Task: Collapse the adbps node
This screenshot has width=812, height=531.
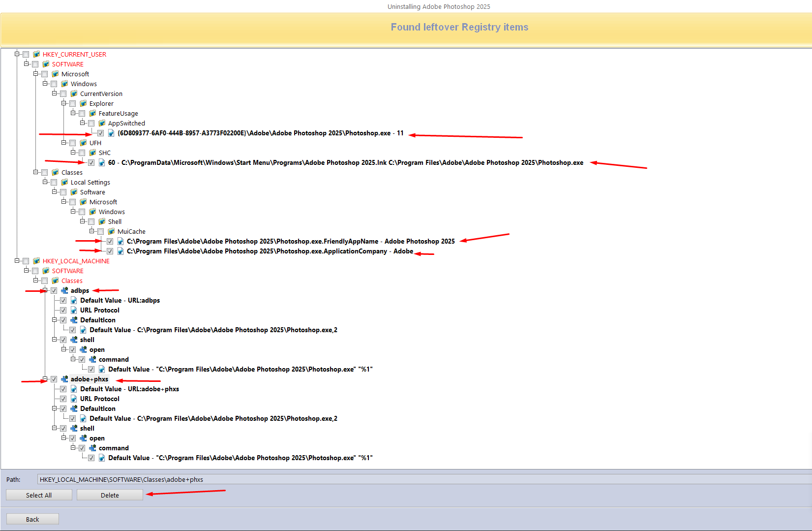Action: point(45,290)
